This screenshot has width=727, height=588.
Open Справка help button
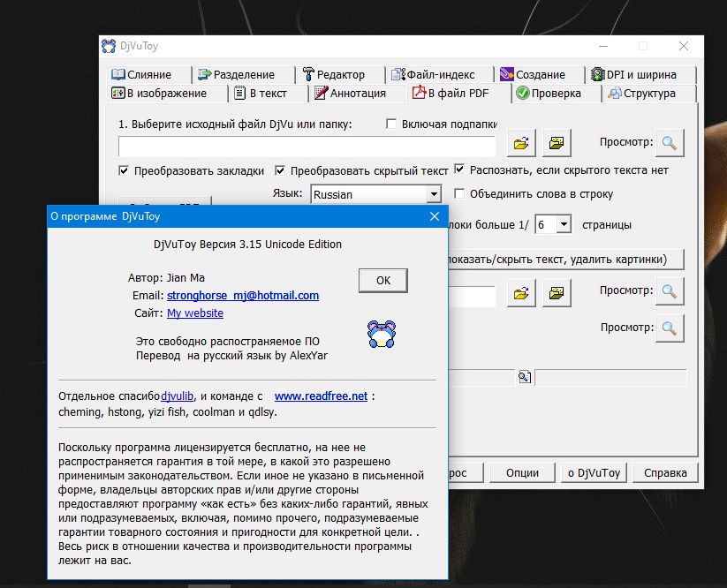pos(665,472)
